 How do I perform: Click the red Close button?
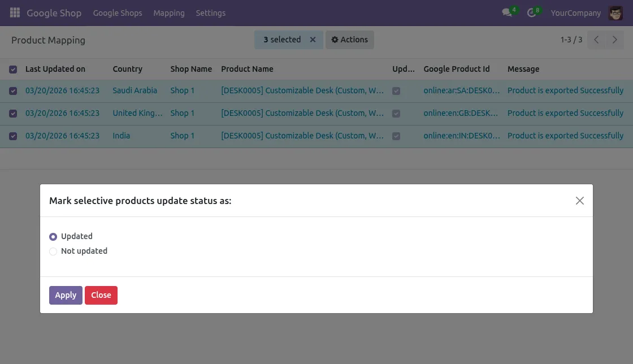(x=101, y=295)
